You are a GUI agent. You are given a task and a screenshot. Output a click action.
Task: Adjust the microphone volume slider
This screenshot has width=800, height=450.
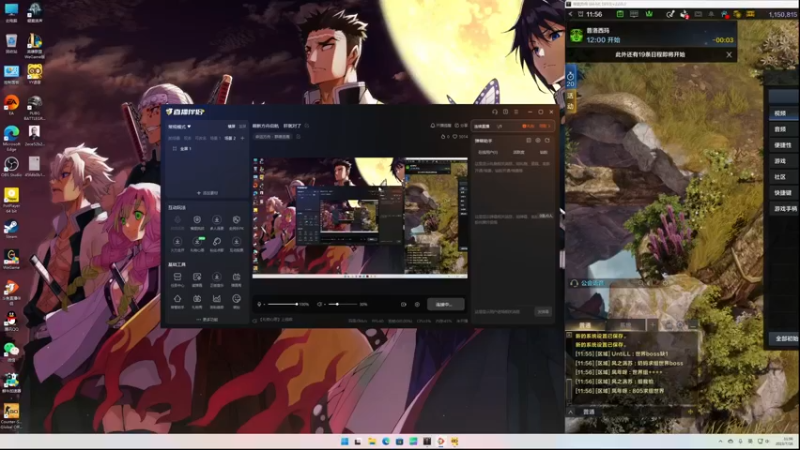(x=283, y=304)
